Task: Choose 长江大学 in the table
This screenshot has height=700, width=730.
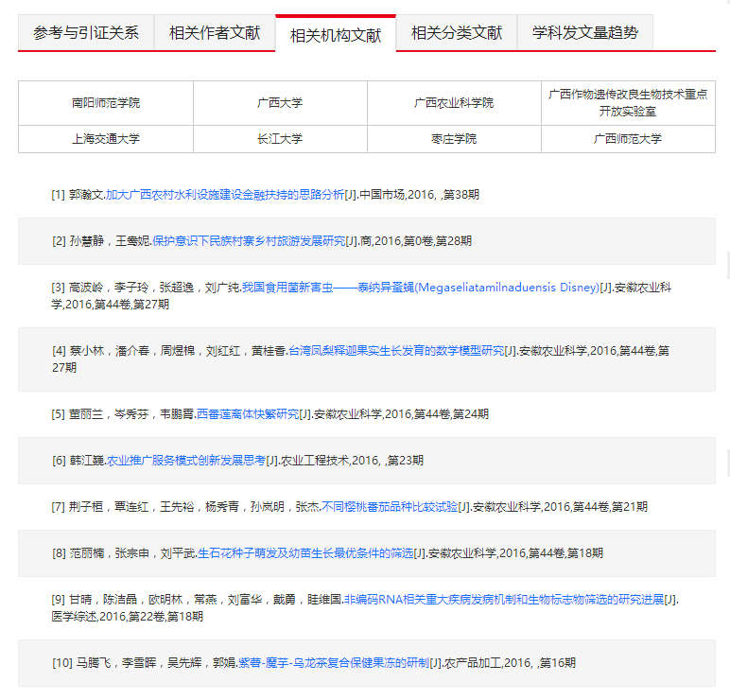Action: 280,139
